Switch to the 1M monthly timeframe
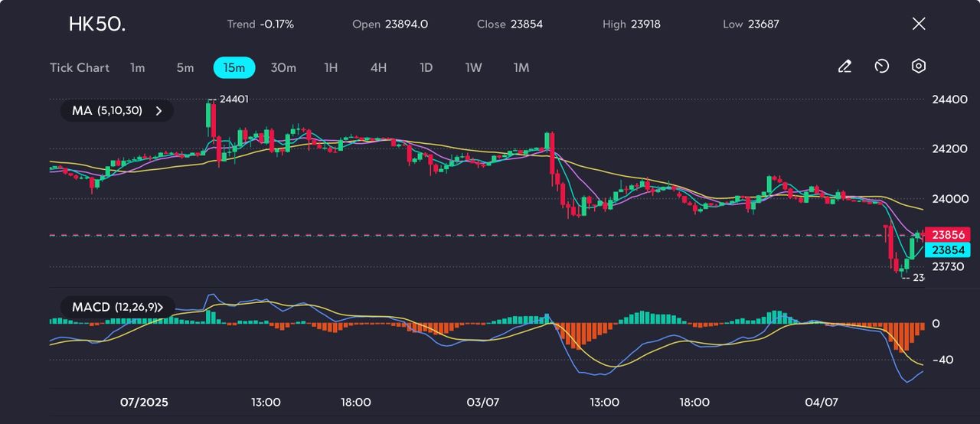 [x=521, y=67]
